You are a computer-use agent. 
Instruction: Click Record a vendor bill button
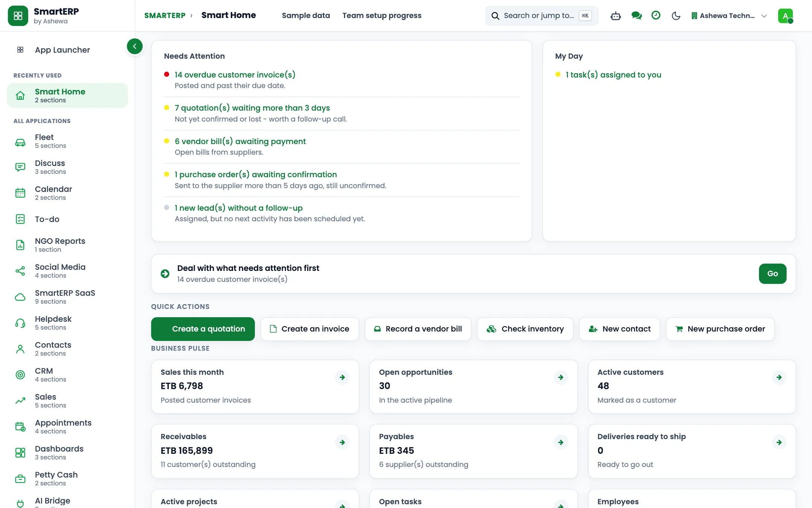[418, 329]
